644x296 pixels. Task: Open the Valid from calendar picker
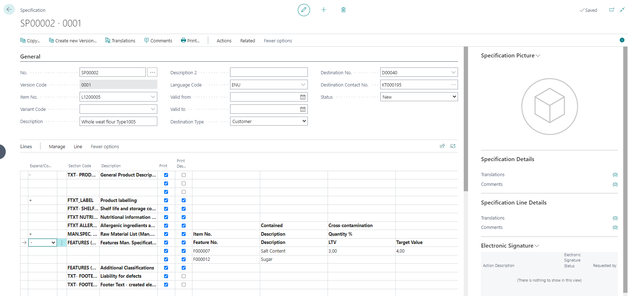coord(303,97)
